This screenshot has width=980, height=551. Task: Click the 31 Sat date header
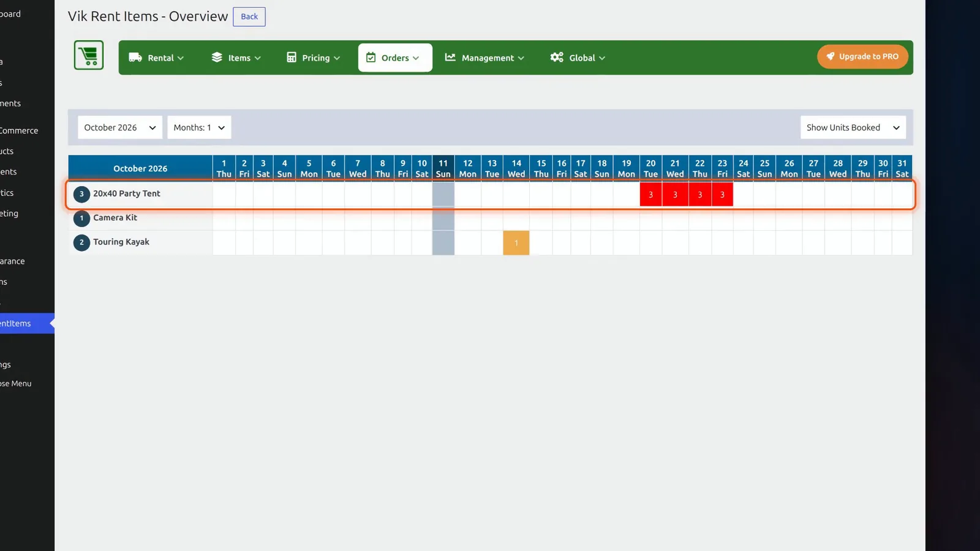(902, 168)
